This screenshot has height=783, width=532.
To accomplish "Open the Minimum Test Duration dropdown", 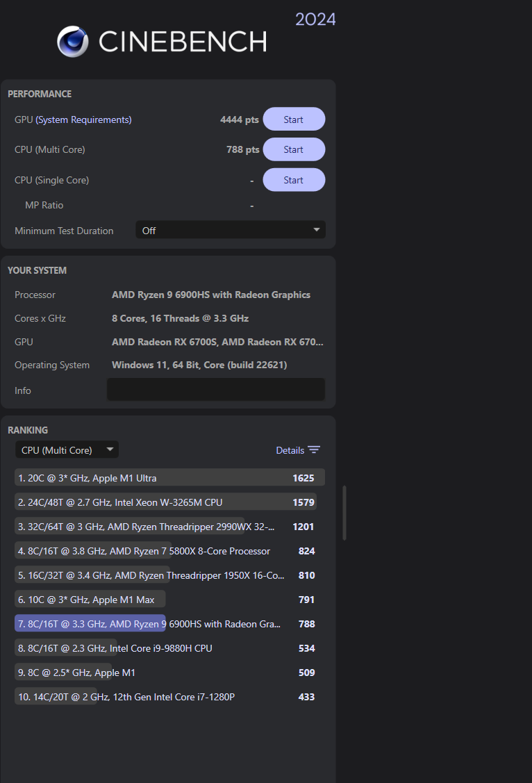I will pyautogui.click(x=231, y=230).
